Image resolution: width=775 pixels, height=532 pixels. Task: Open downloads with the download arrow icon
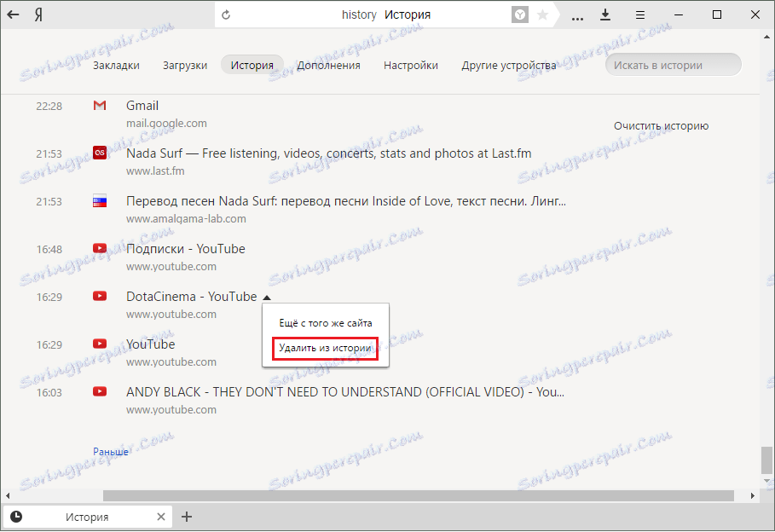pyautogui.click(x=605, y=14)
